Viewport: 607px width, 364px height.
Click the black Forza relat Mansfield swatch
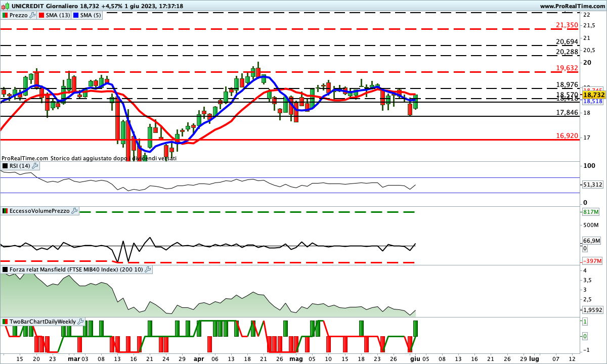5,270
